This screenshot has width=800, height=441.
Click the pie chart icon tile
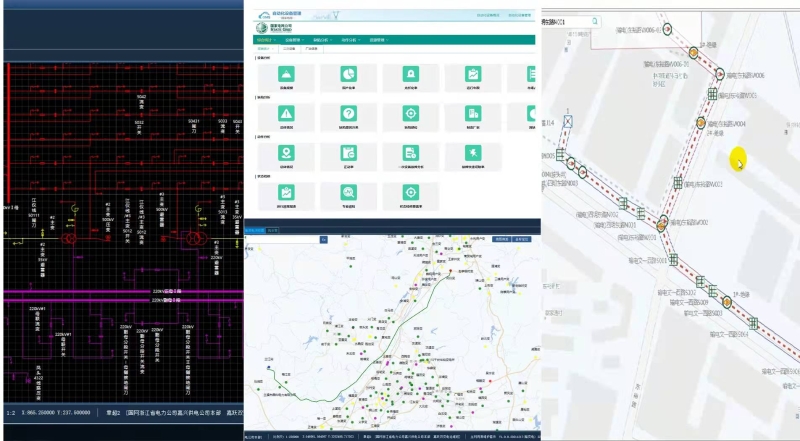348,76
